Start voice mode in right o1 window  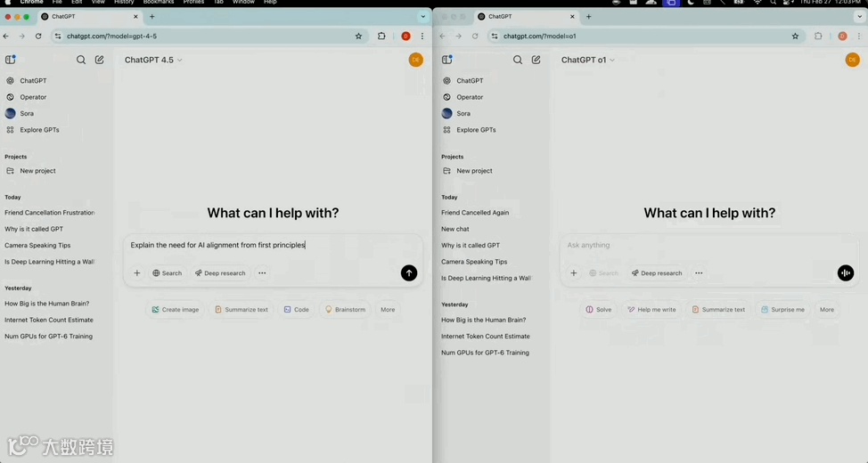click(846, 272)
